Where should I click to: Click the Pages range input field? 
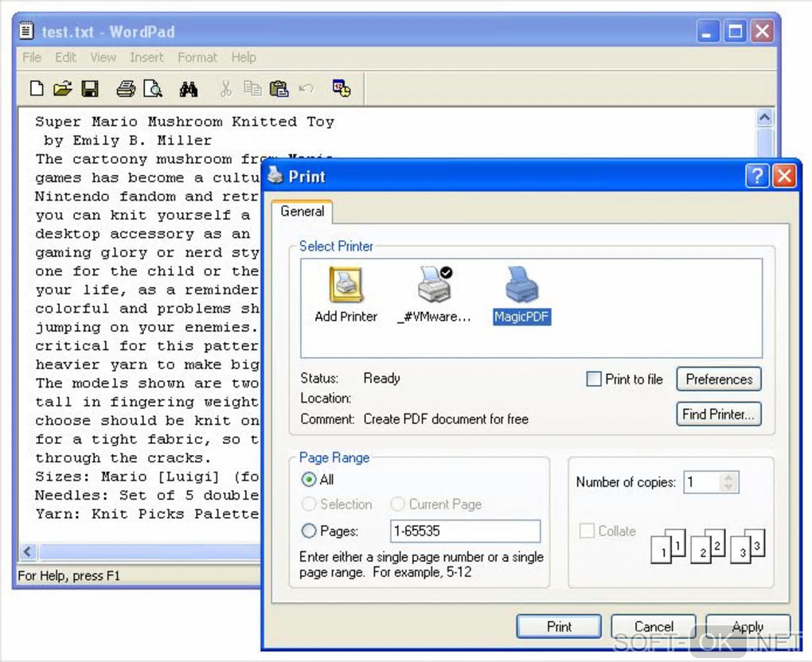465,531
